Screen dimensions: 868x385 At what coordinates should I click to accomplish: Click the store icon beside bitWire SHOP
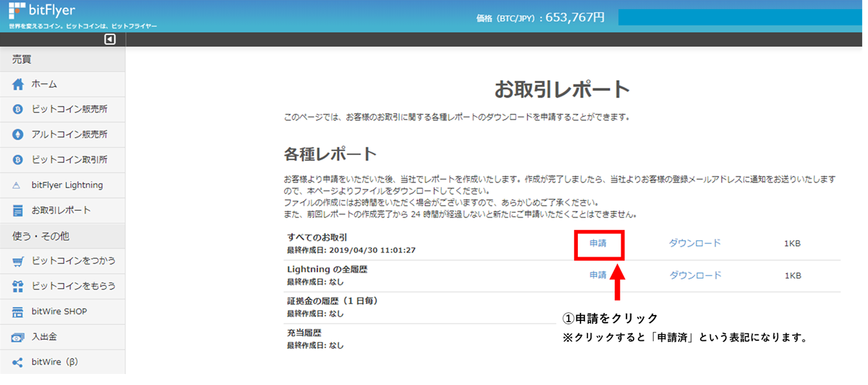18,312
